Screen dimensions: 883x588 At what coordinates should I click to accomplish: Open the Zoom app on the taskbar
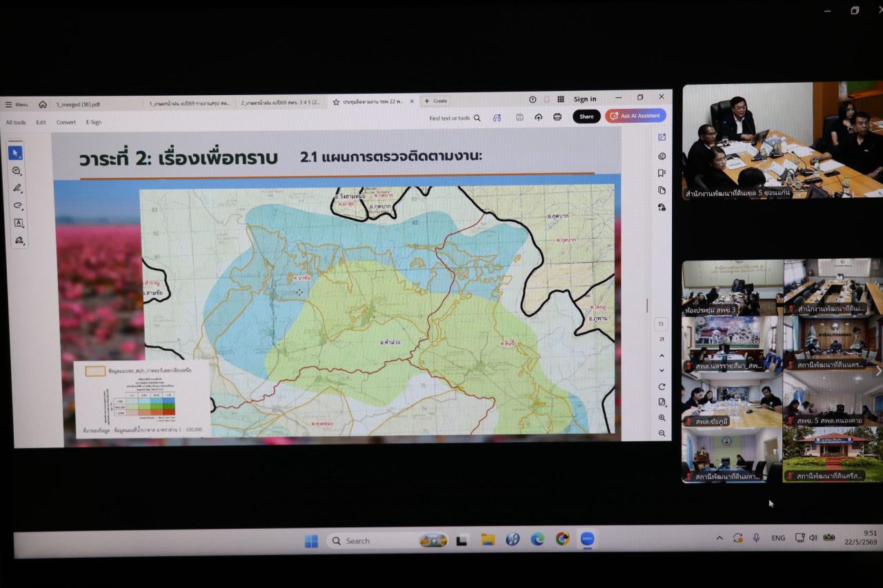[587, 539]
